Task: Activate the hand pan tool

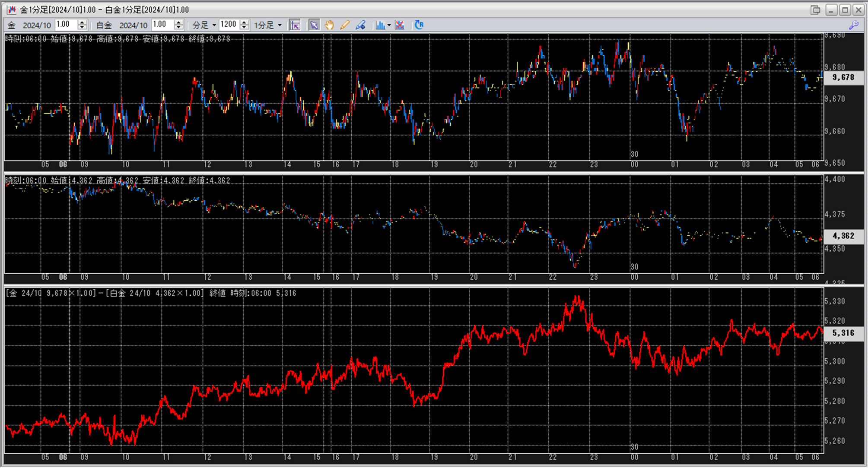Action: [x=329, y=25]
